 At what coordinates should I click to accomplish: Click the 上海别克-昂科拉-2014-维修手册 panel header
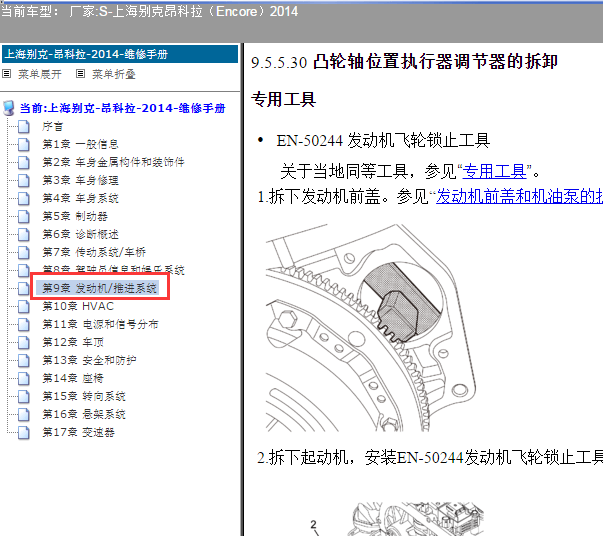(x=120, y=54)
